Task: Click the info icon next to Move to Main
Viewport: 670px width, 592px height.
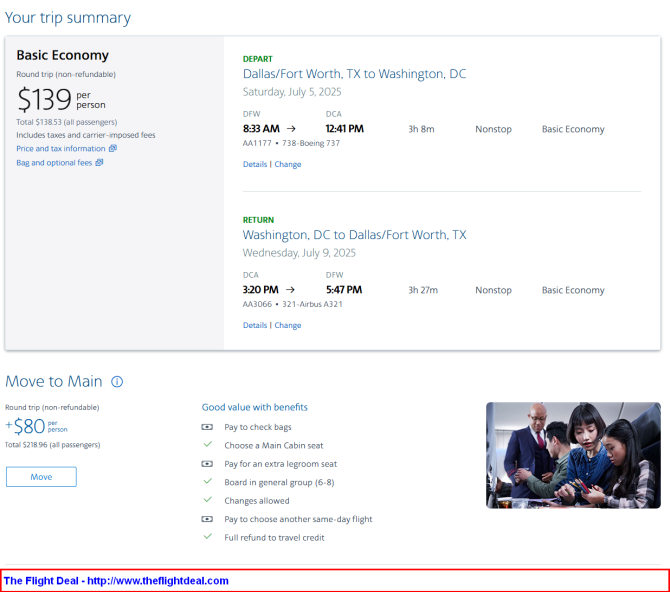Action: (x=117, y=381)
